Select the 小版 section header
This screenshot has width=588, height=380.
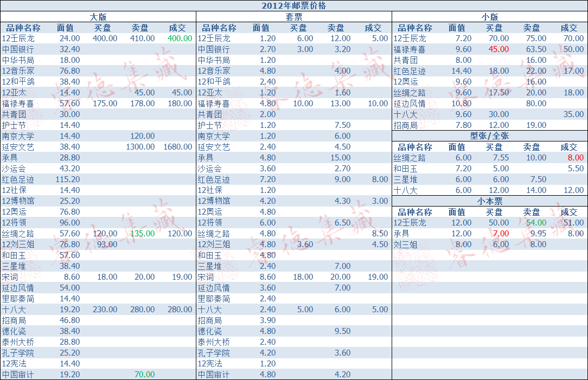pos(490,17)
